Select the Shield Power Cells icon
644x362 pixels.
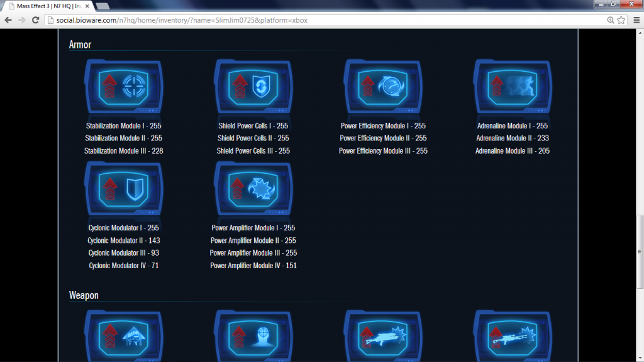click(x=253, y=86)
